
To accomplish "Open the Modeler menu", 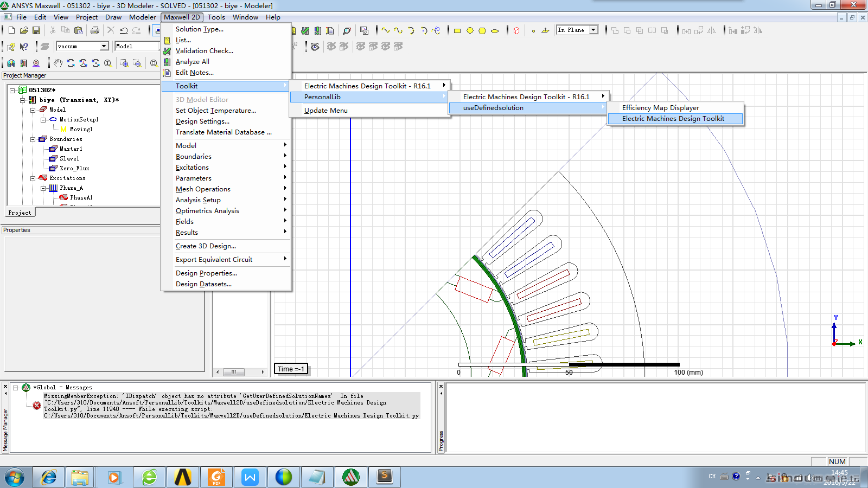I will coord(143,17).
